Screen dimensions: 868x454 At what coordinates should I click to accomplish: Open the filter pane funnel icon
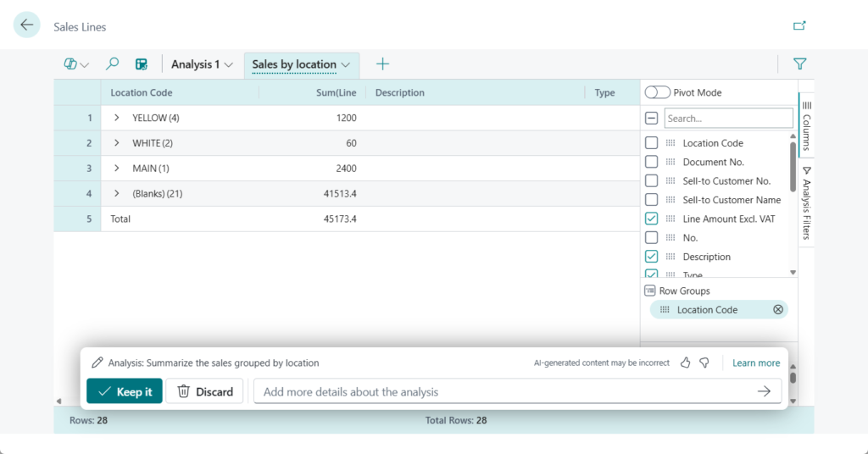pos(799,64)
